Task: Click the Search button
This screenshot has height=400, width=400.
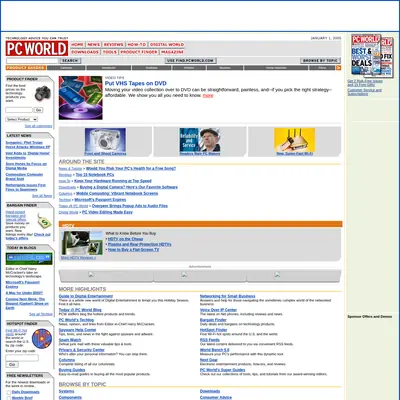Action: (x=70, y=61)
